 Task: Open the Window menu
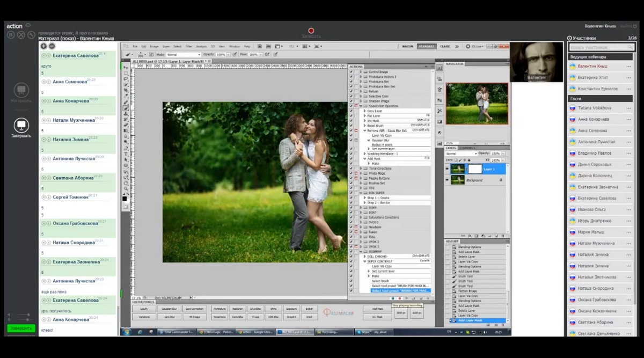234,46
